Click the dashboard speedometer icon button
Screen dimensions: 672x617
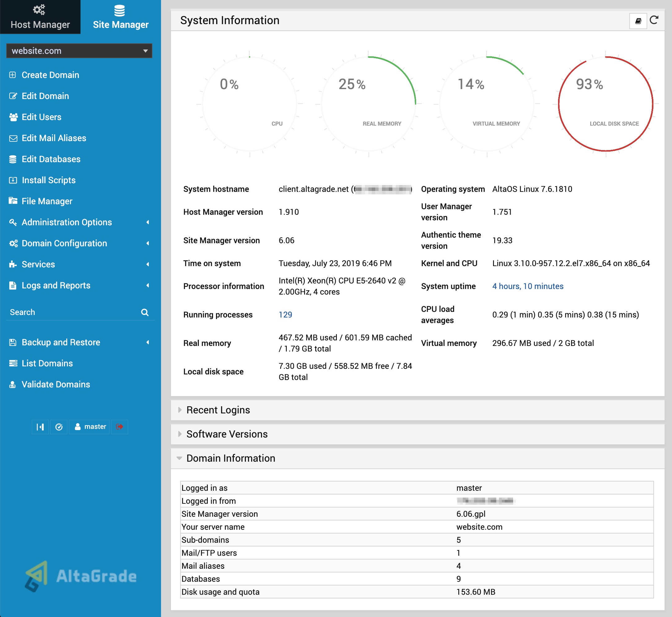(x=59, y=427)
